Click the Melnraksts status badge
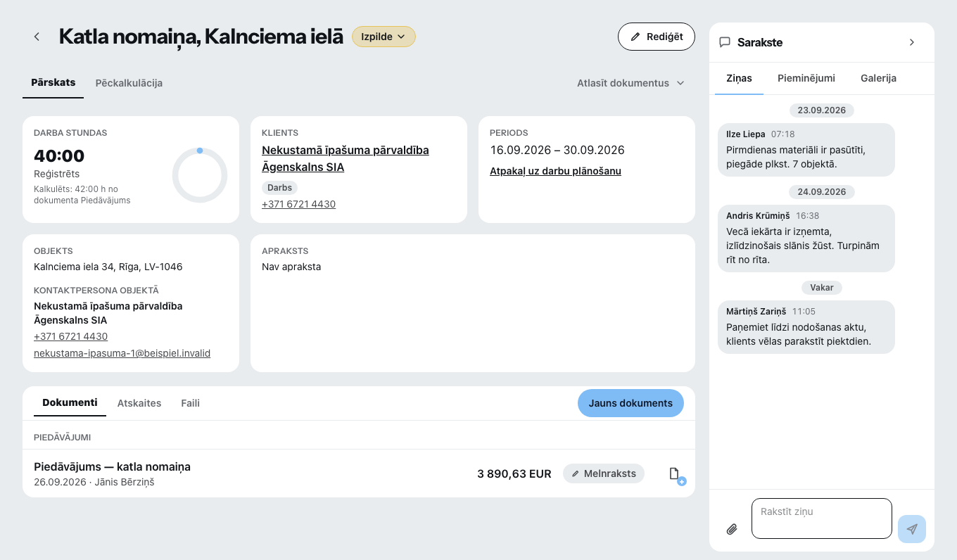Viewport: 957px width, 560px height. tap(604, 473)
